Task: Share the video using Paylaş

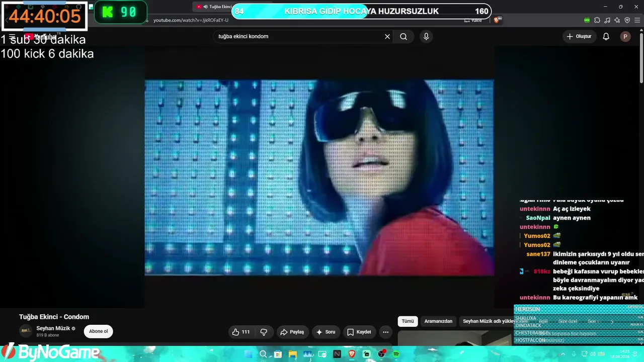Action: click(292, 332)
